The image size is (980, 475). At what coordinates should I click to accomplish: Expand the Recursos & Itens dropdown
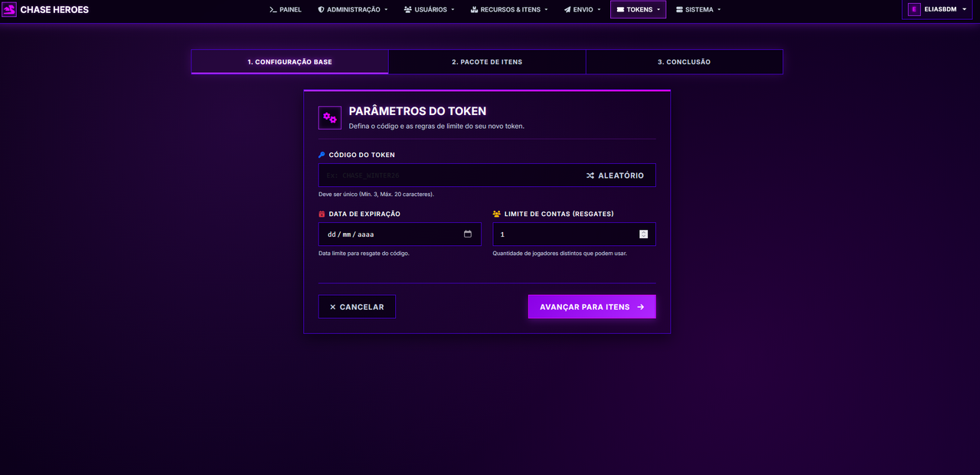509,10
